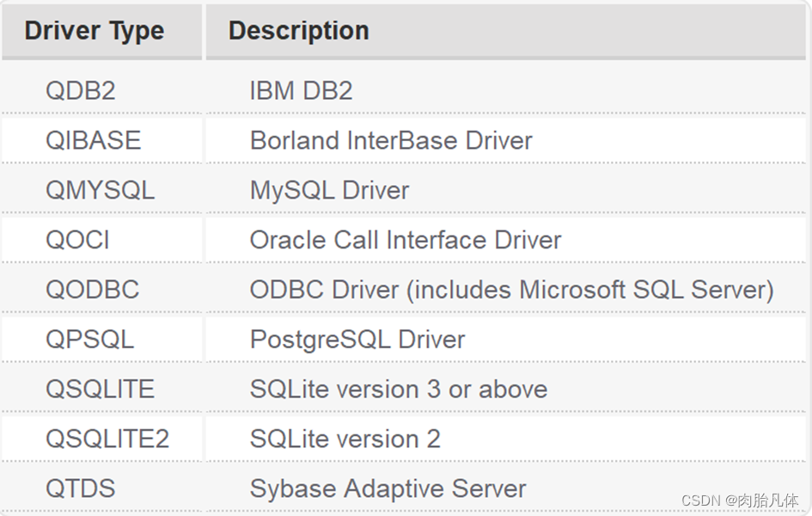
Task: Click SQLite version 3 or above text
Action: pos(398,389)
